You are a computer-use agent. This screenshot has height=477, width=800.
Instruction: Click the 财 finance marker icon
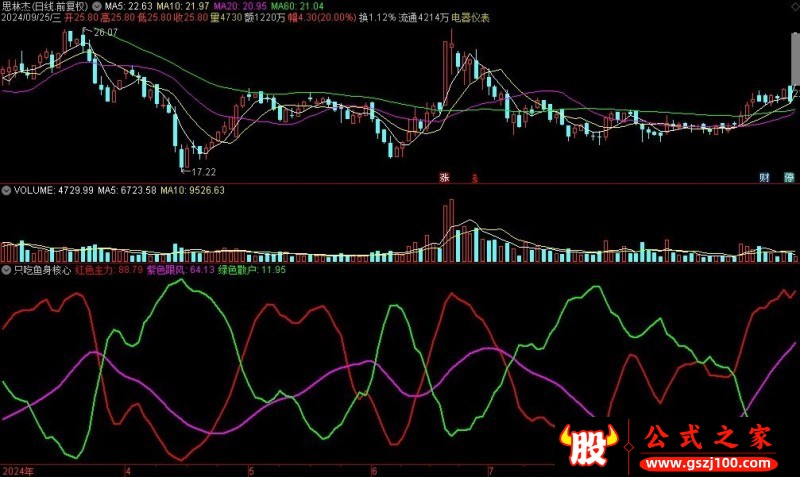[765, 177]
